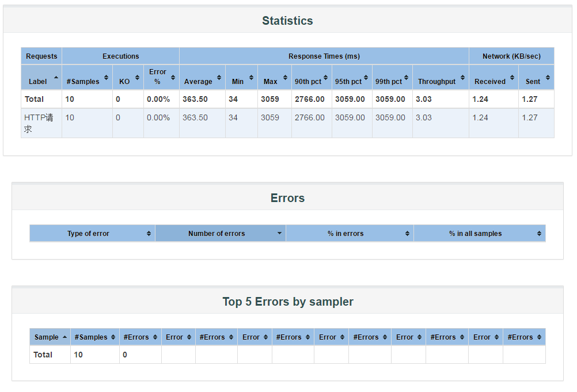Click Total row 90th pct value 2766.00
This screenshot has width=577, height=392.
(x=309, y=99)
